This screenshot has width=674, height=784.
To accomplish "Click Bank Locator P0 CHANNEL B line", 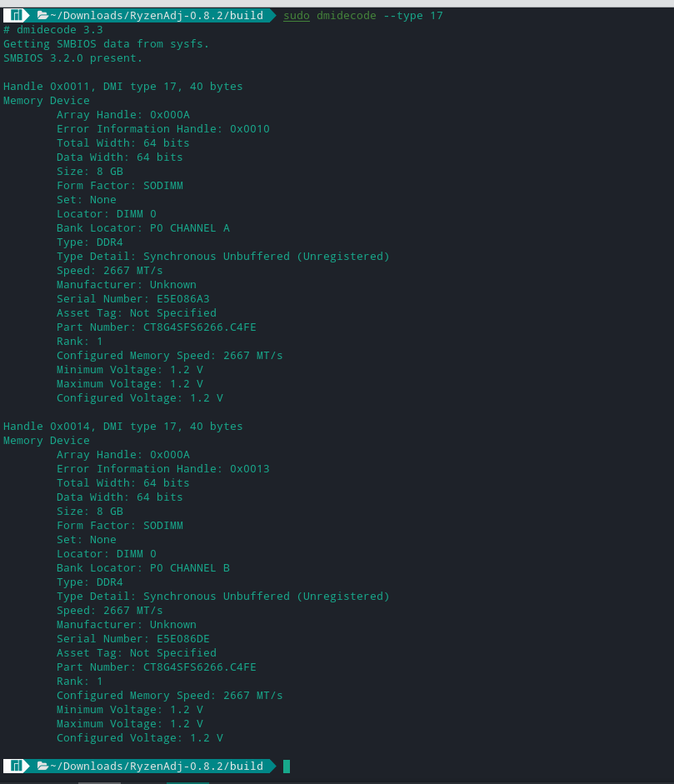I will tap(143, 568).
